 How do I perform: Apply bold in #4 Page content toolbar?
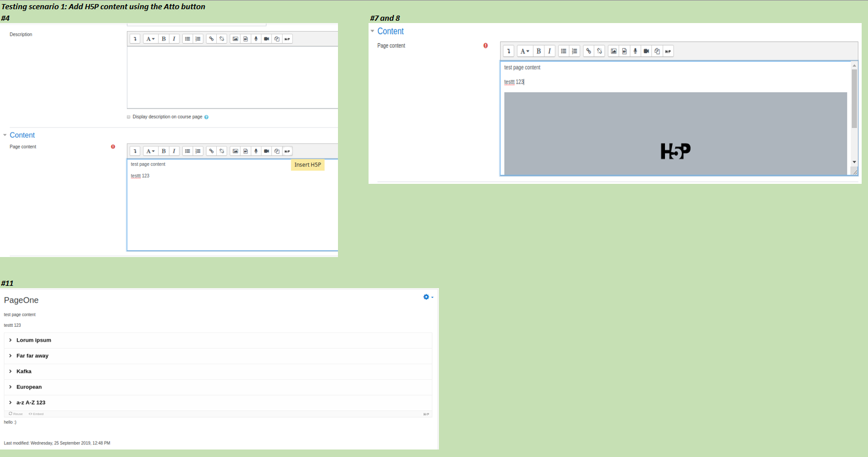point(164,151)
